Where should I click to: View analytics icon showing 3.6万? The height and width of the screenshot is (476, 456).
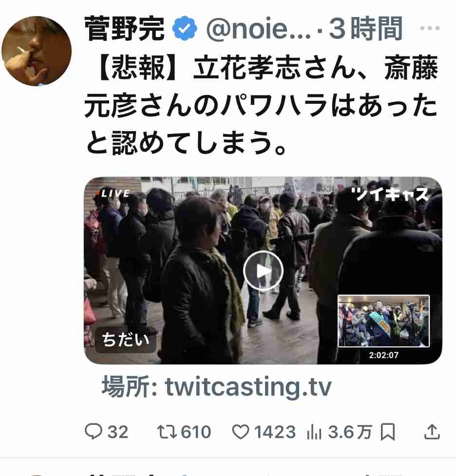pyautogui.click(x=314, y=432)
